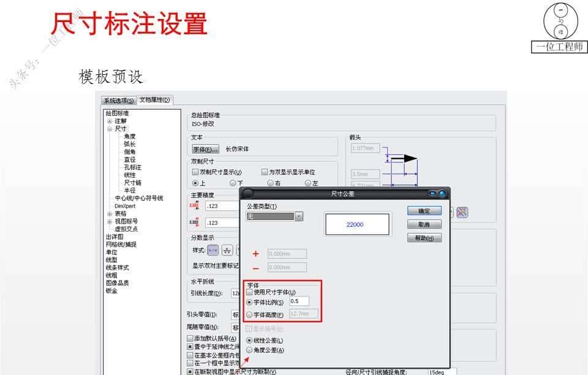
Task: Enable the 使用尺寸字体 checkbox
Action: click(249, 292)
